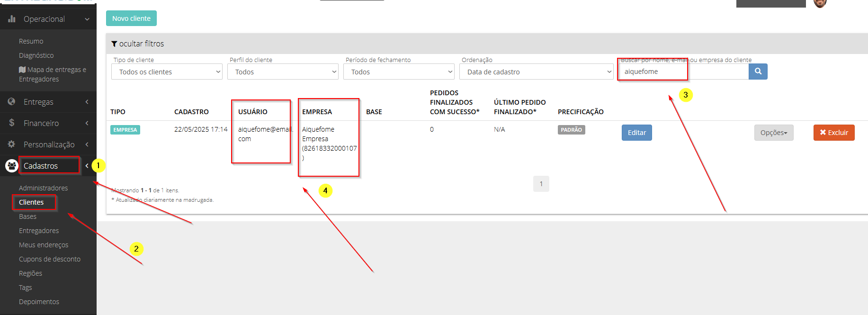Open the Opções dropdown button

pos(774,133)
